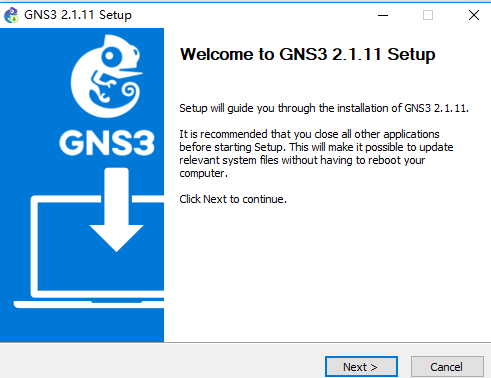Open the GNS3 installer icon in title bar

[11, 15]
